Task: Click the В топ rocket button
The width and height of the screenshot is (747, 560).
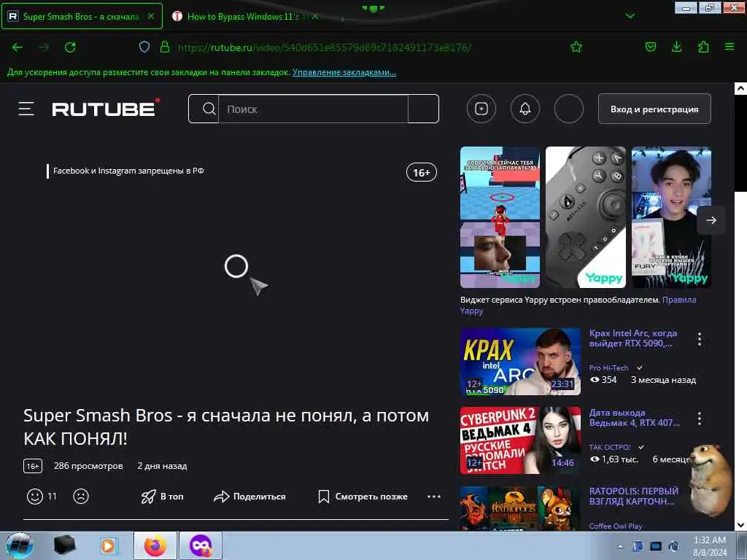Action: (x=162, y=496)
